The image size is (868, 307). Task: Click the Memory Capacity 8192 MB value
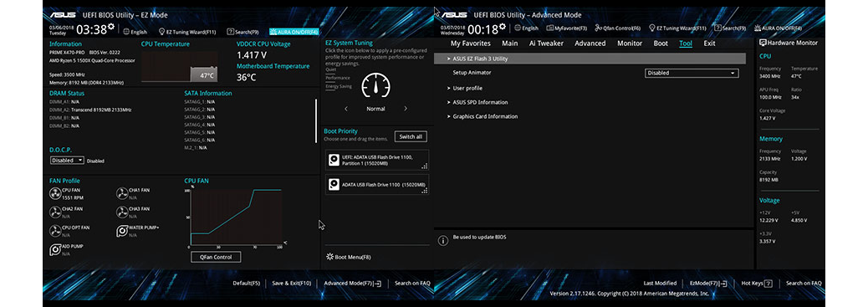[768, 180]
